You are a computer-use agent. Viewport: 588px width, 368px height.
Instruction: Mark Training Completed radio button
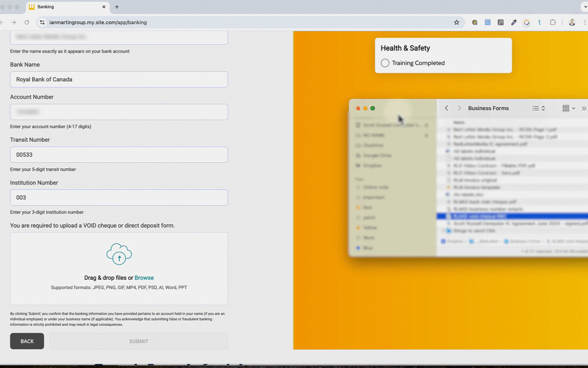tap(385, 63)
